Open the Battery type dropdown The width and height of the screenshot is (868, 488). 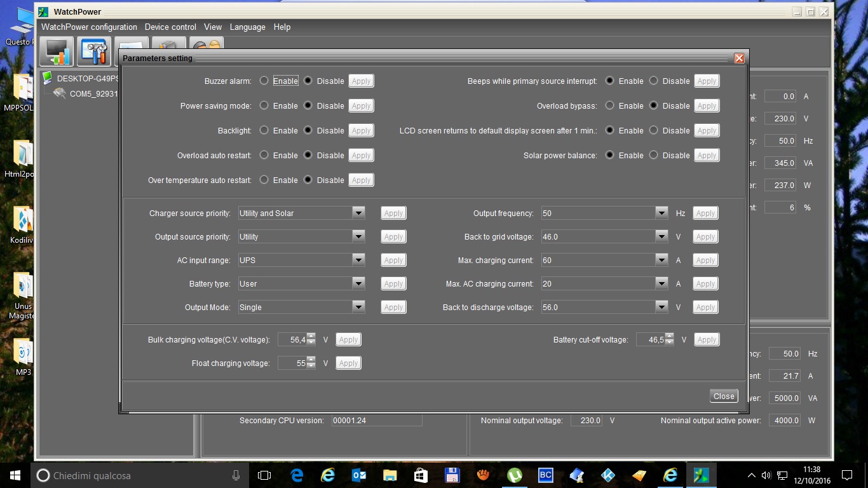(358, 283)
